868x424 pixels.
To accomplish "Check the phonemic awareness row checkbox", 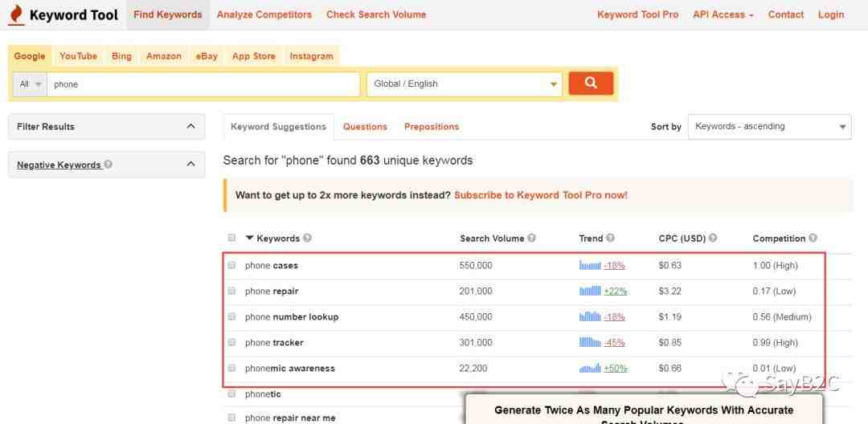I will point(231,368).
